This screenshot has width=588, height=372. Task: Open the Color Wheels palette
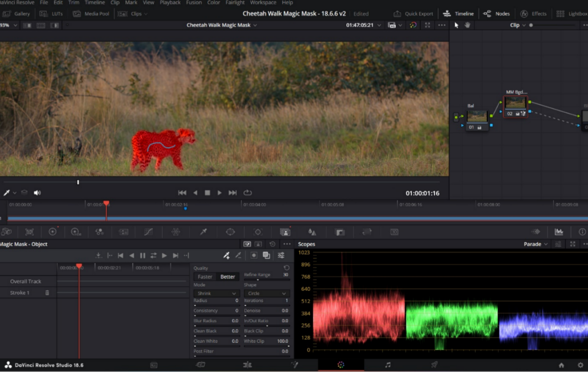tap(52, 232)
